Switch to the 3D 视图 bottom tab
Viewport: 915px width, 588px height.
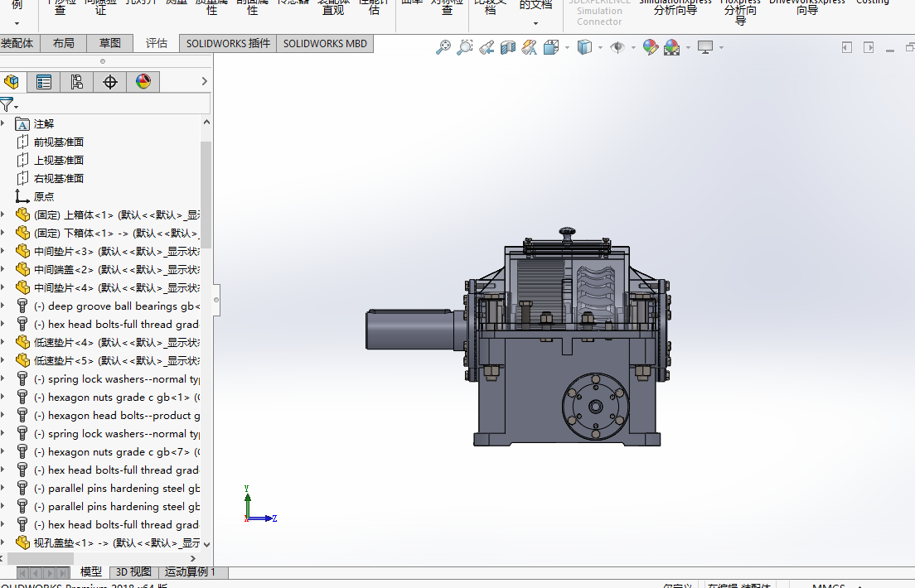coord(133,572)
